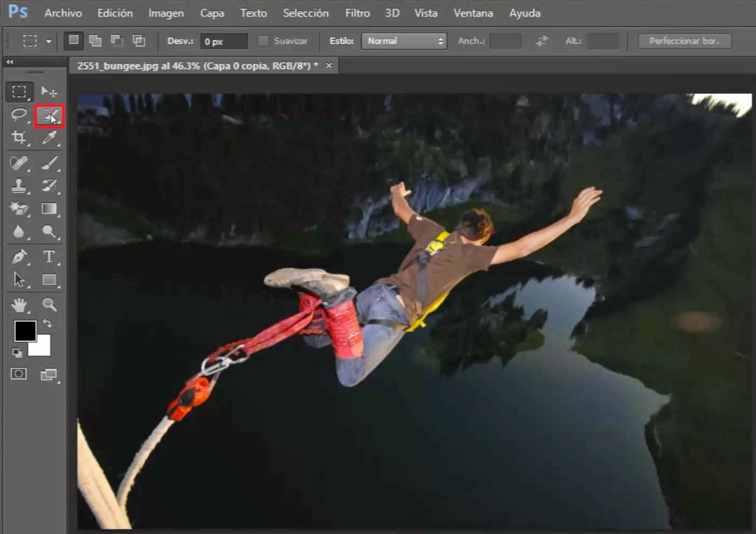Open the Ventana menu

pos(473,13)
